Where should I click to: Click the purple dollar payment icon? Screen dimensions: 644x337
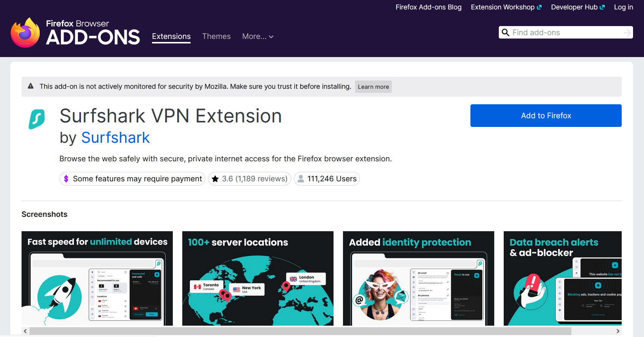pyautogui.click(x=66, y=179)
